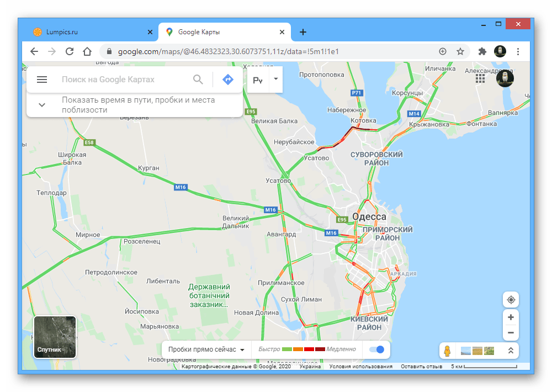Expand the imagery strip with double chevron
This screenshot has height=392, width=552.
[511, 351]
